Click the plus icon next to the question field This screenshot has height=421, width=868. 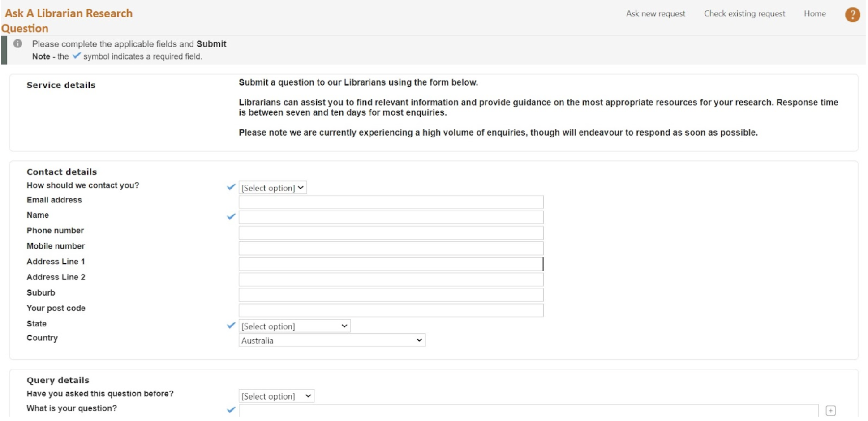[x=832, y=409]
